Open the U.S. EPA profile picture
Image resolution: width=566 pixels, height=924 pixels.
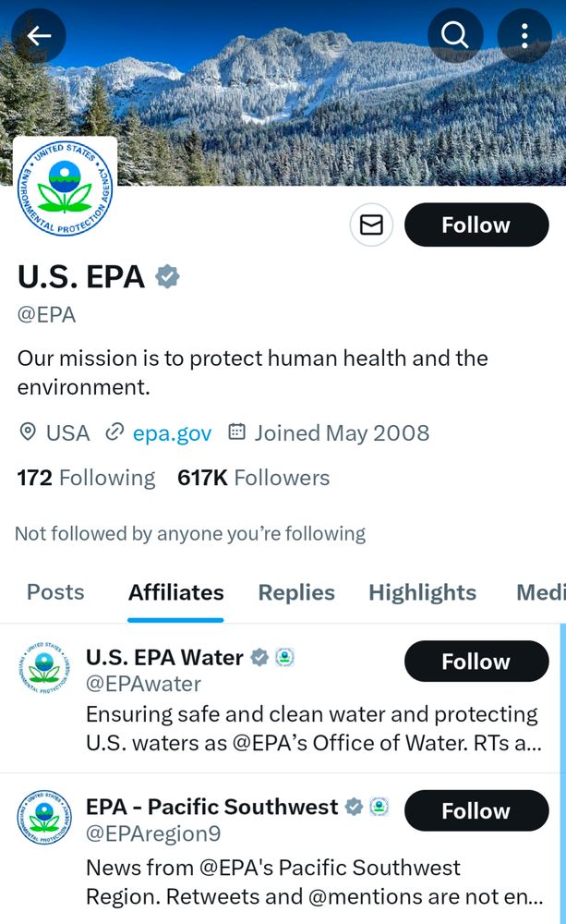point(65,188)
